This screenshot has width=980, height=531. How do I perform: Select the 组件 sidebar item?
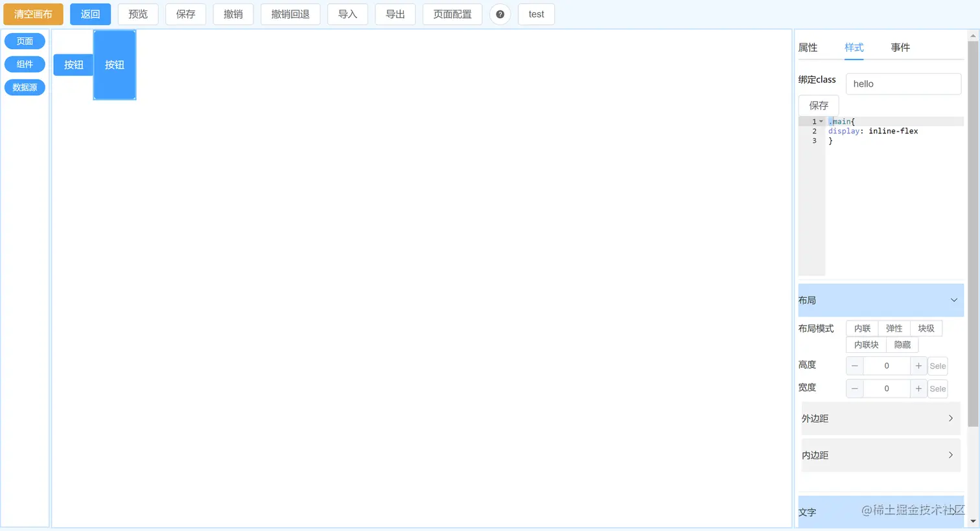[25, 64]
